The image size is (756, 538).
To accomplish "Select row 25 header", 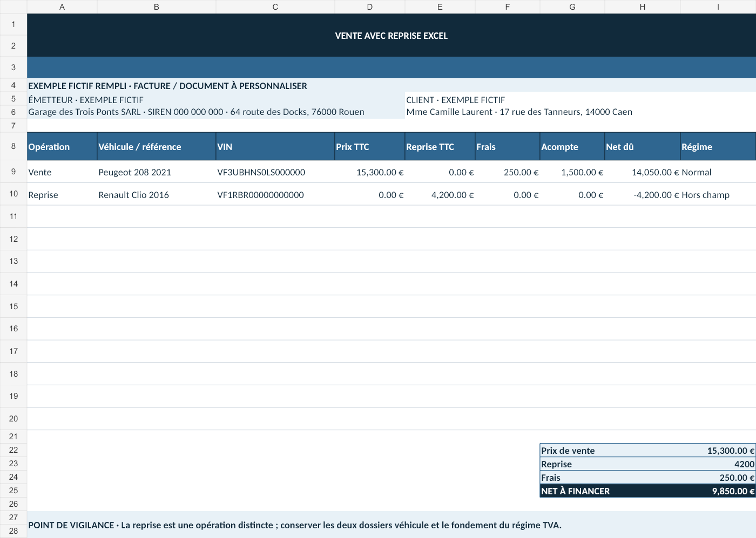I will pos(13,491).
